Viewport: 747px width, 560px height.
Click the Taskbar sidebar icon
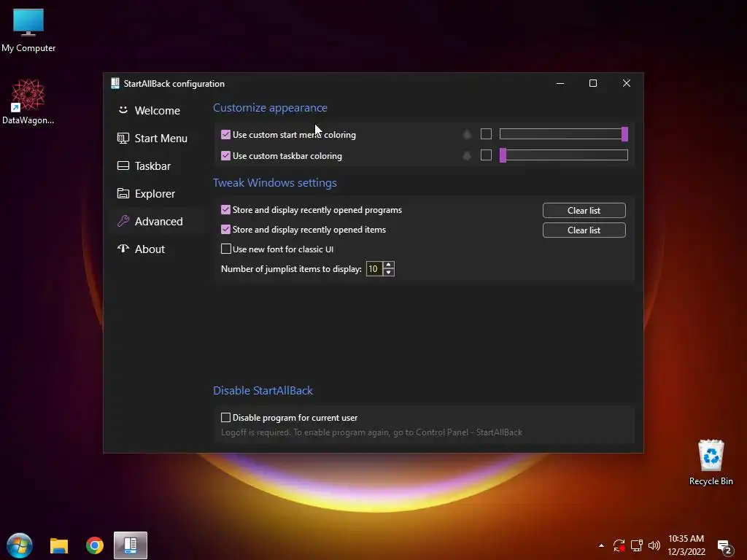click(123, 166)
